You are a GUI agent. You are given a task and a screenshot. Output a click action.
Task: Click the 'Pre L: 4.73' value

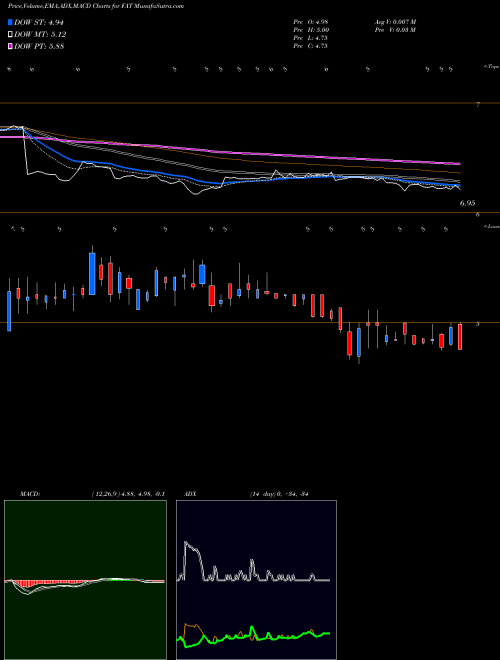pyautogui.click(x=310, y=38)
